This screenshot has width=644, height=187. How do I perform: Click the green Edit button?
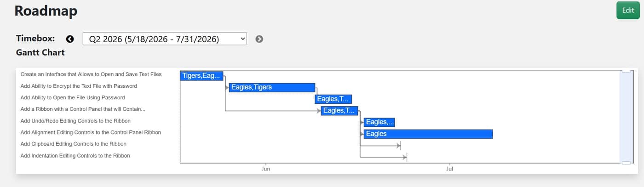click(628, 11)
